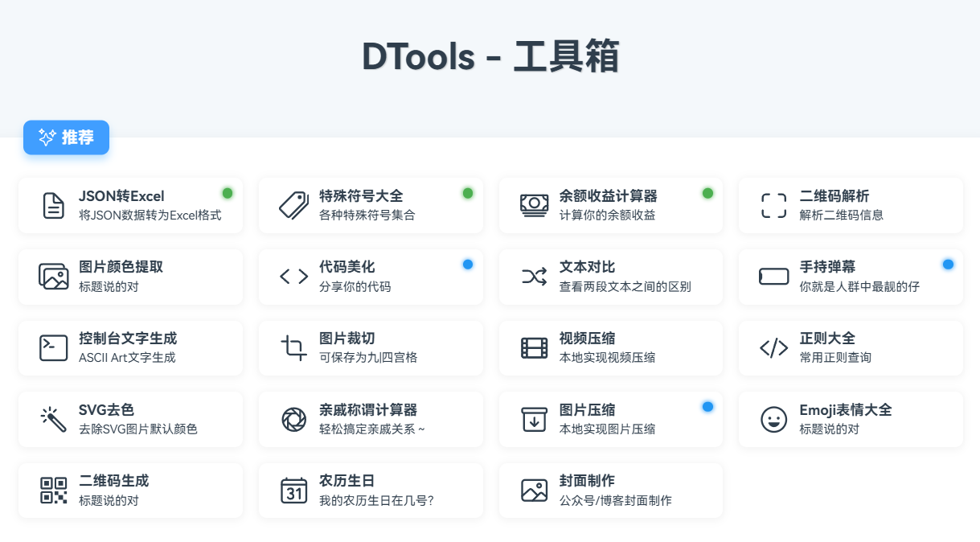The height and width of the screenshot is (542, 980).
Task: Click green dot on 特殊符号大全 card
Action: (x=468, y=193)
